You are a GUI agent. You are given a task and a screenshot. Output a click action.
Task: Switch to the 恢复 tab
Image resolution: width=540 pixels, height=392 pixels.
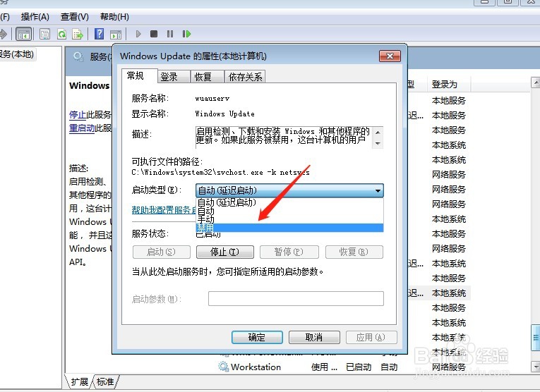click(x=207, y=77)
